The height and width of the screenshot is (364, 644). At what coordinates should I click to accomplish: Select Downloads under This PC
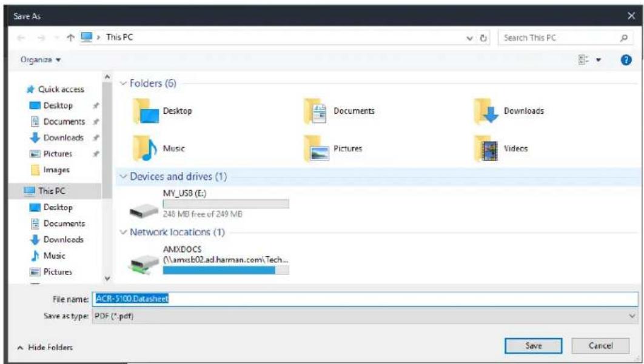57,239
